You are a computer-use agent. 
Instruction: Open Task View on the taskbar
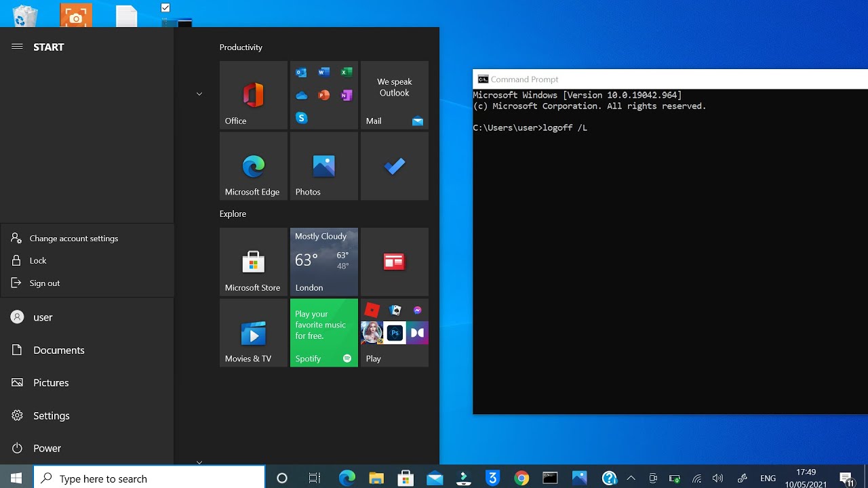coord(315,479)
